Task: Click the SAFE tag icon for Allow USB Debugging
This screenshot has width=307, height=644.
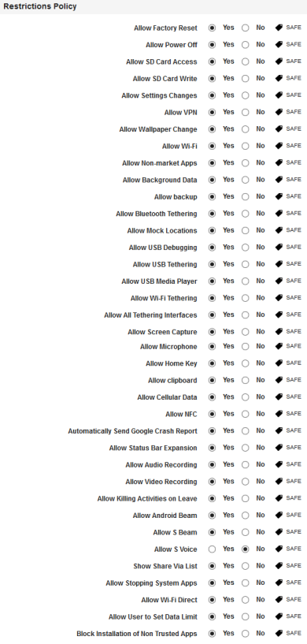Action: pos(279,247)
